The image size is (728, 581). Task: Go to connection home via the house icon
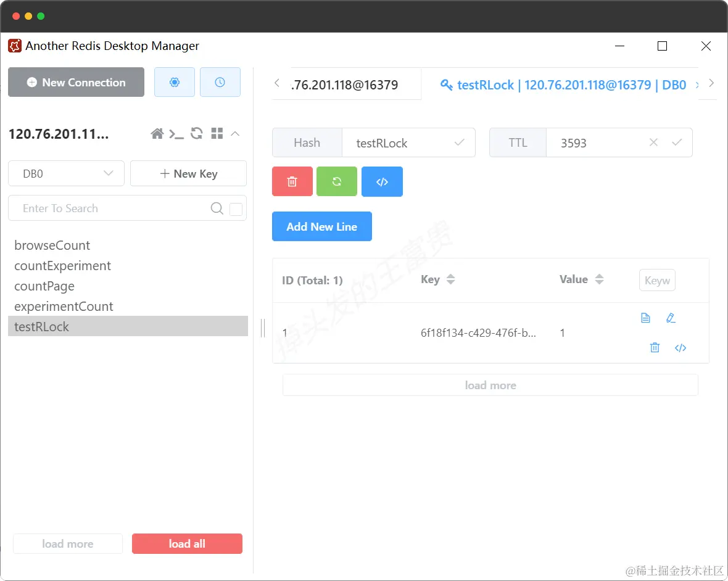pos(157,134)
